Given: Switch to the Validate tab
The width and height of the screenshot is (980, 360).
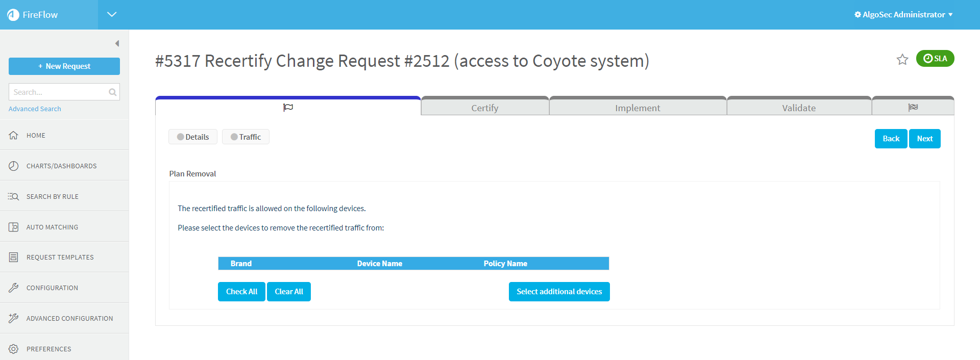Looking at the screenshot, I should point(798,108).
